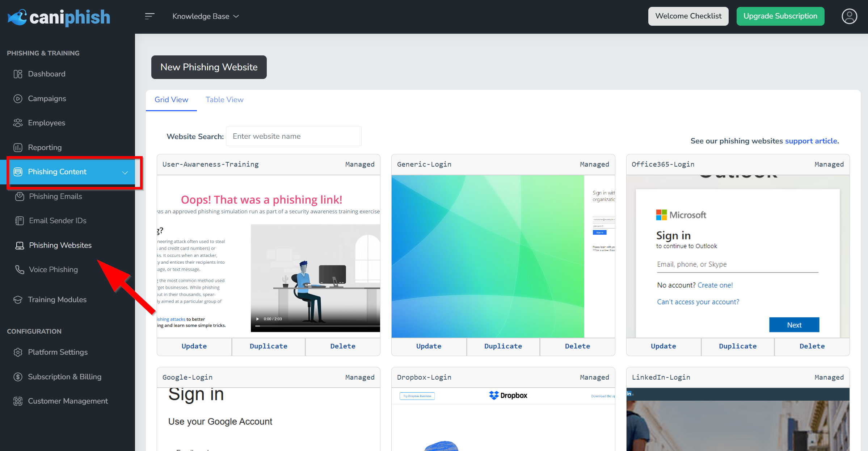Open Campaigns via its play icon
This screenshot has width=868, height=451.
coord(18,99)
